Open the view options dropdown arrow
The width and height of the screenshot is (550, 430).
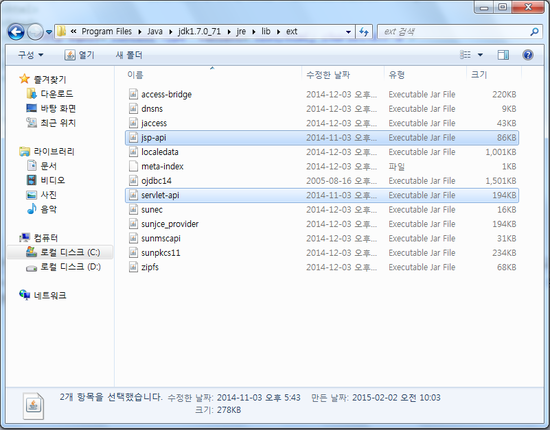[x=480, y=55]
